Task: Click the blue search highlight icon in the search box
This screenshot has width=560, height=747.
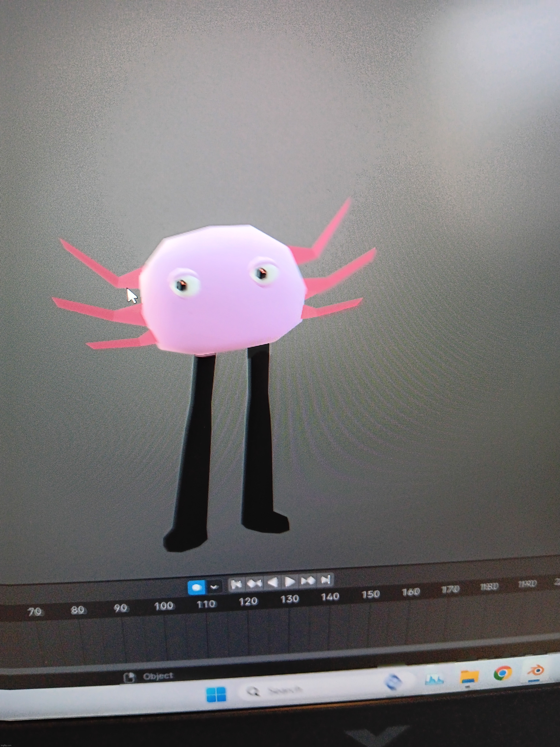Action: pos(393,681)
